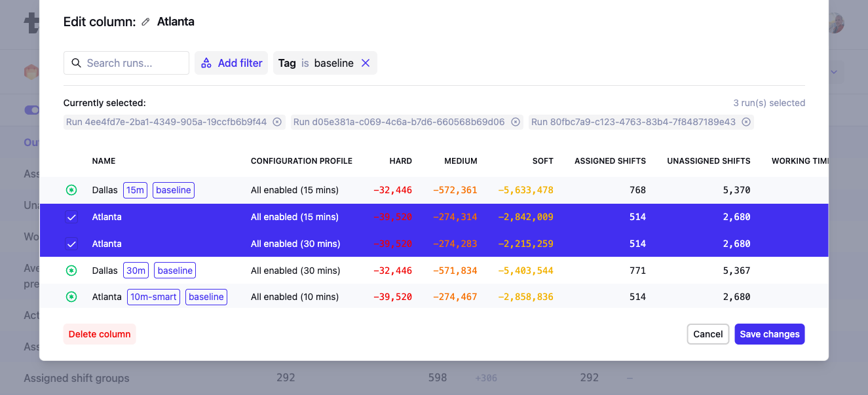The image size is (868, 395).
Task: Click the magnifying glass search icon
Action: point(77,62)
